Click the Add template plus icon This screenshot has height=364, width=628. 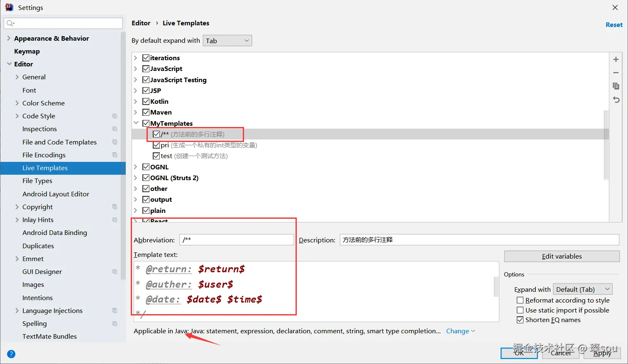point(616,59)
